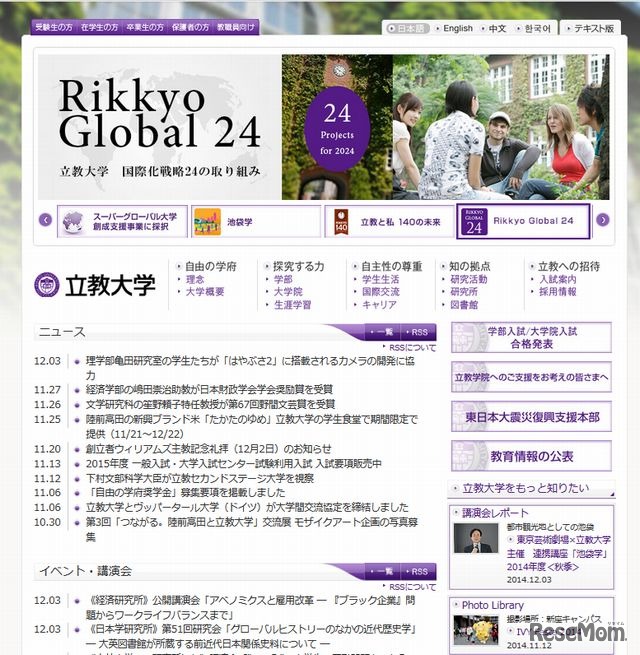Expand 立教大学をもっと知りたい section

[531, 488]
